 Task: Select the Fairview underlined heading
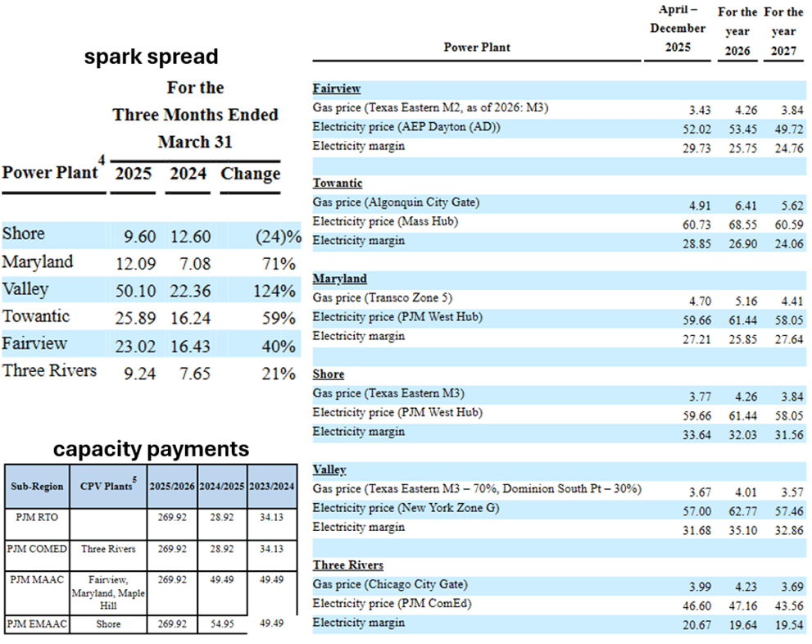click(336, 88)
